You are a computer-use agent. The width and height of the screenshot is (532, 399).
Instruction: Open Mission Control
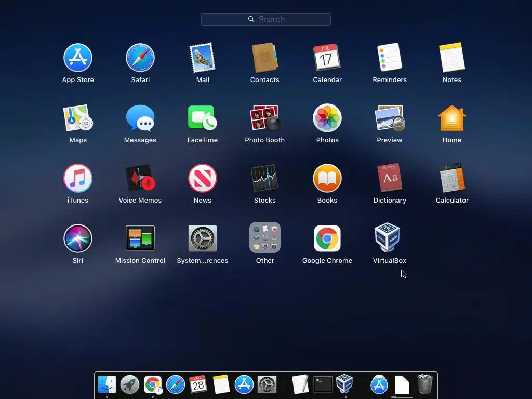click(140, 238)
